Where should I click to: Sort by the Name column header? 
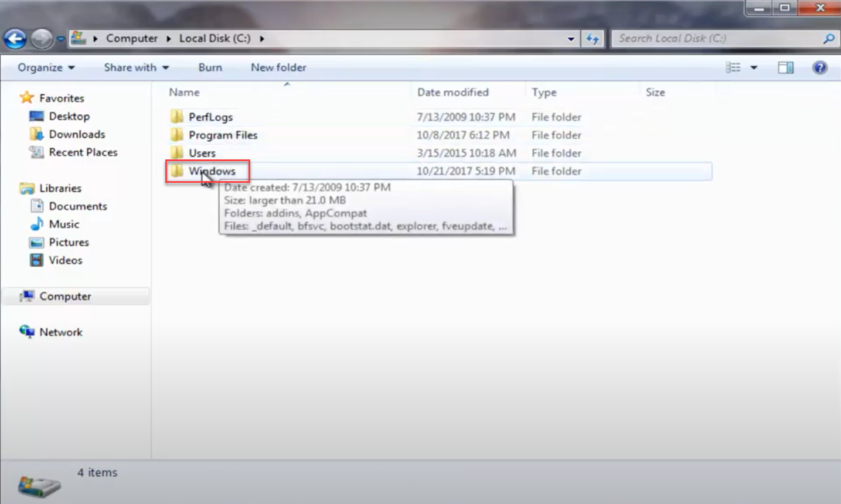(184, 92)
